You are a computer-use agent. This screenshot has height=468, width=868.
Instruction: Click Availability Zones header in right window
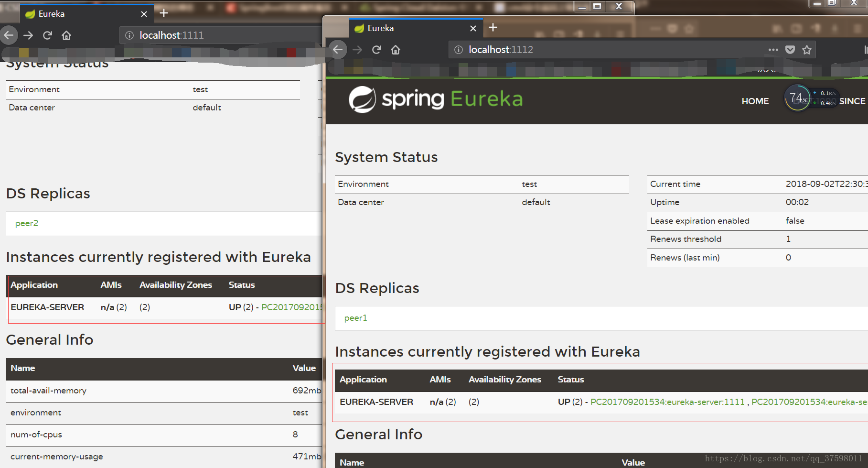505,380
